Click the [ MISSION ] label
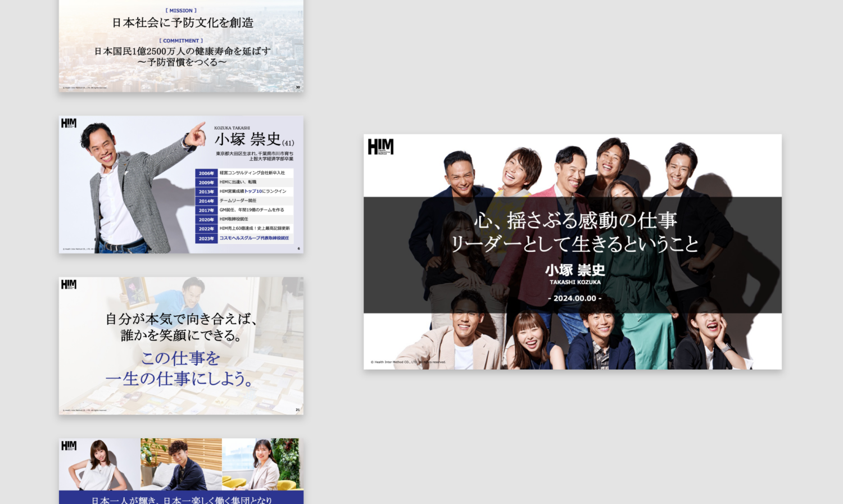Image resolution: width=843 pixels, height=504 pixels. click(x=181, y=10)
